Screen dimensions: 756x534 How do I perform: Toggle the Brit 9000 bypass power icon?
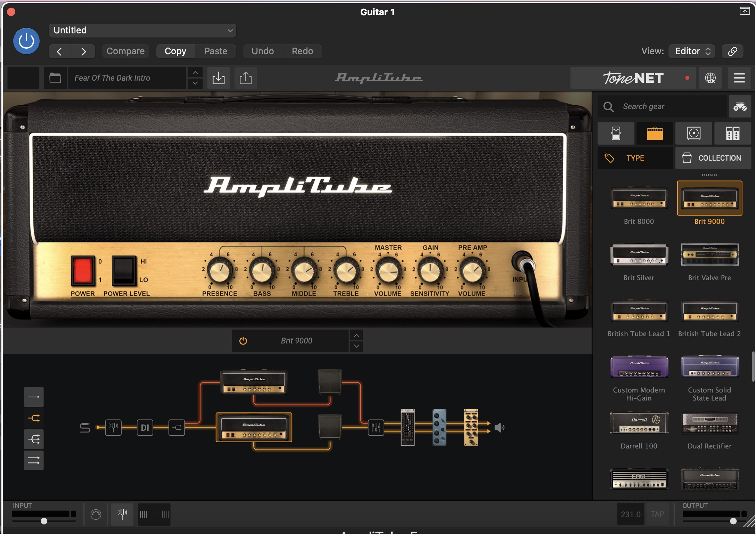click(243, 341)
